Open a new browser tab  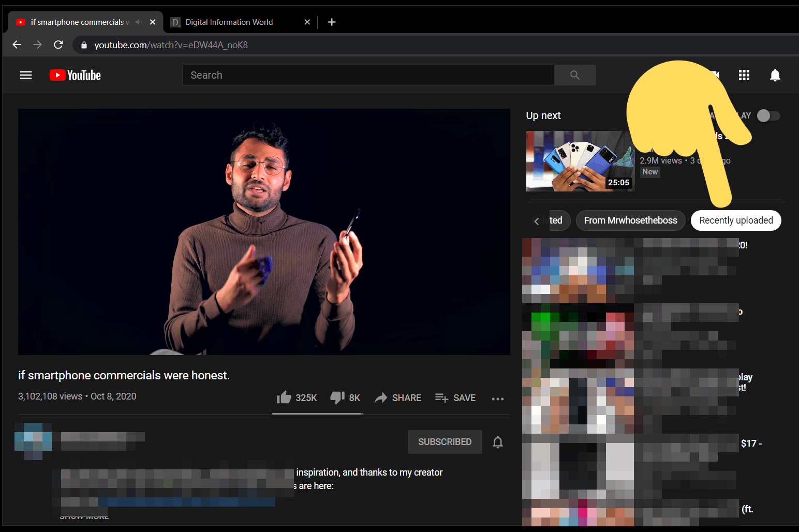(332, 22)
